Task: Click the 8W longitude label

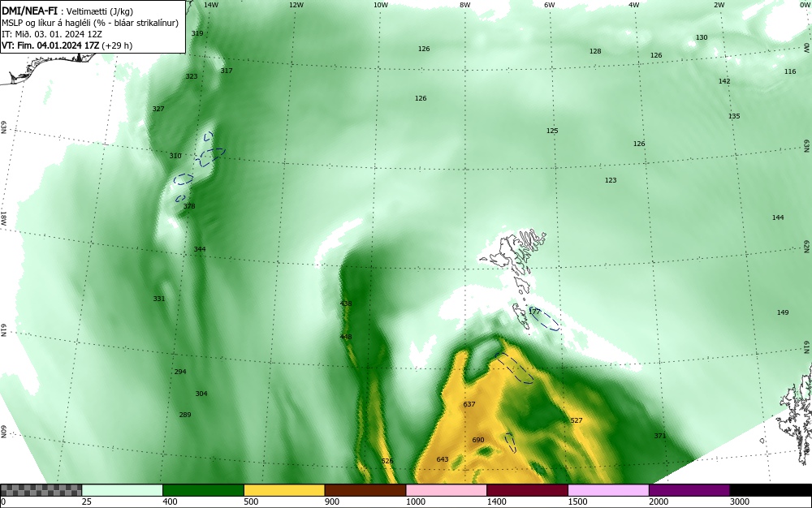Action: (465, 5)
